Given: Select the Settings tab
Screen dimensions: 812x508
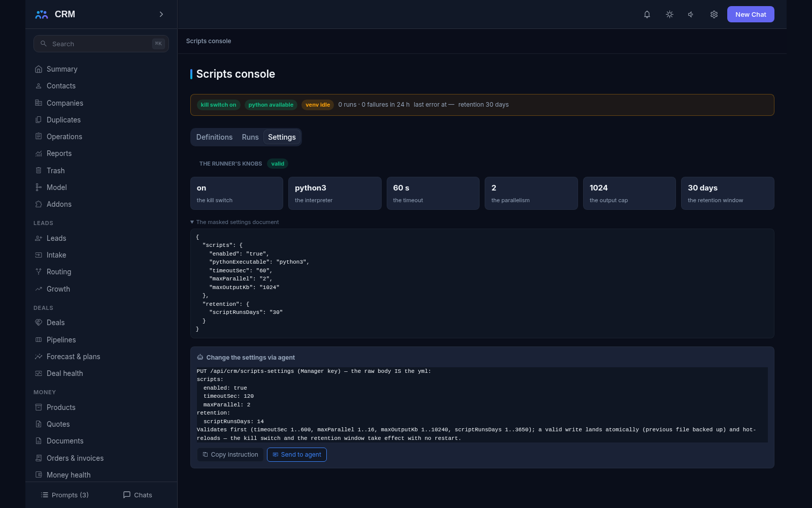Looking at the screenshot, I should (282, 137).
